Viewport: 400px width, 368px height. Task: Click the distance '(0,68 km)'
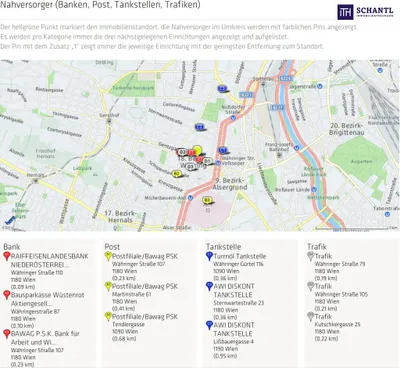click(124, 339)
